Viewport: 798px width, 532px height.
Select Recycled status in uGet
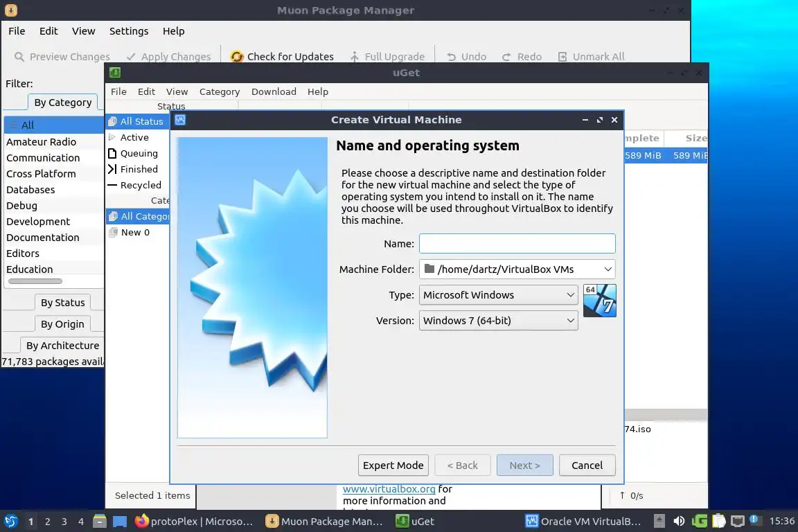point(138,185)
